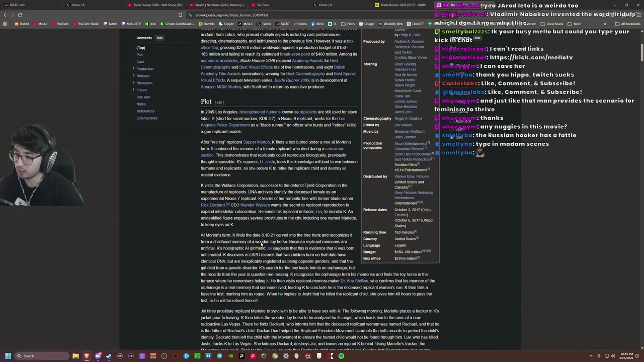This screenshot has width=644, height=362.
Task: Jump to (Top) in Contents
Action: pos(141,48)
